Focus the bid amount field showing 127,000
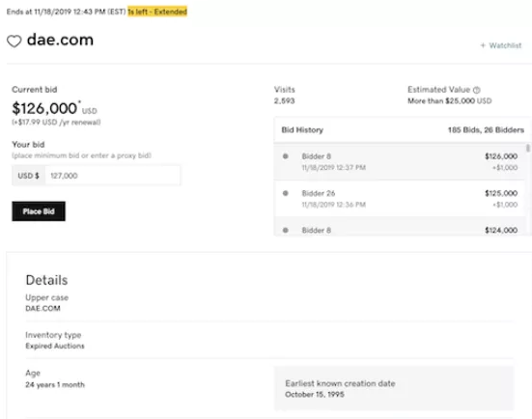 112,176
